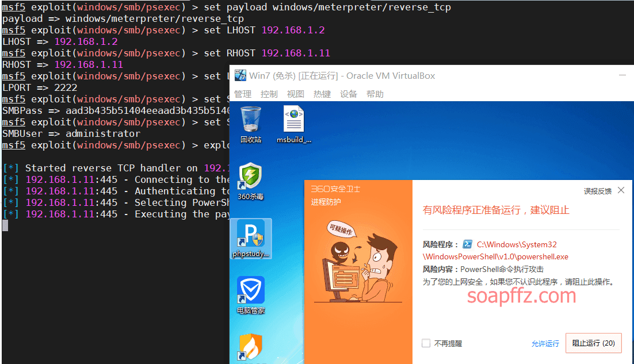Open the 误报反馈 feedback link
The height and width of the screenshot is (364, 634).
[598, 191]
